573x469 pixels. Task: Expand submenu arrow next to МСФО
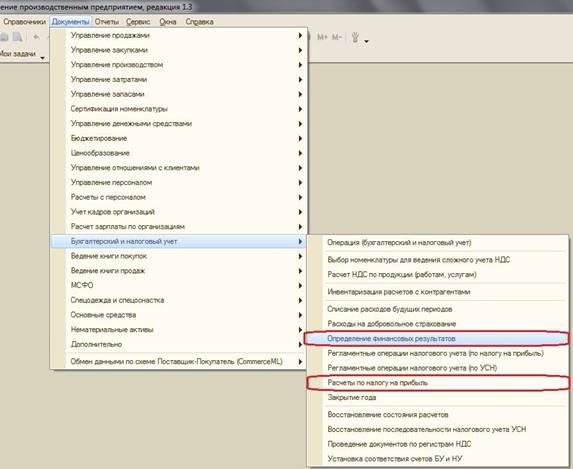300,285
